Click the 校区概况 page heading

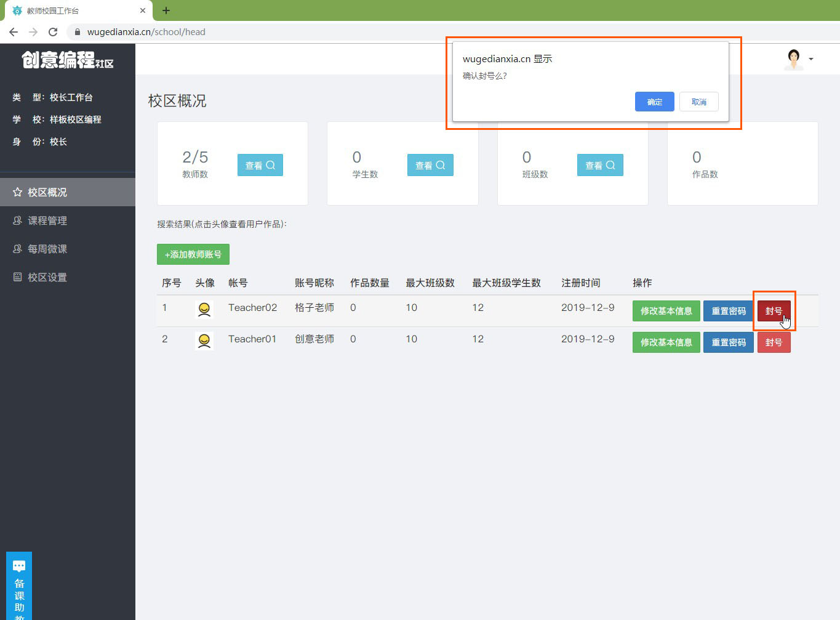pyautogui.click(x=177, y=101)
